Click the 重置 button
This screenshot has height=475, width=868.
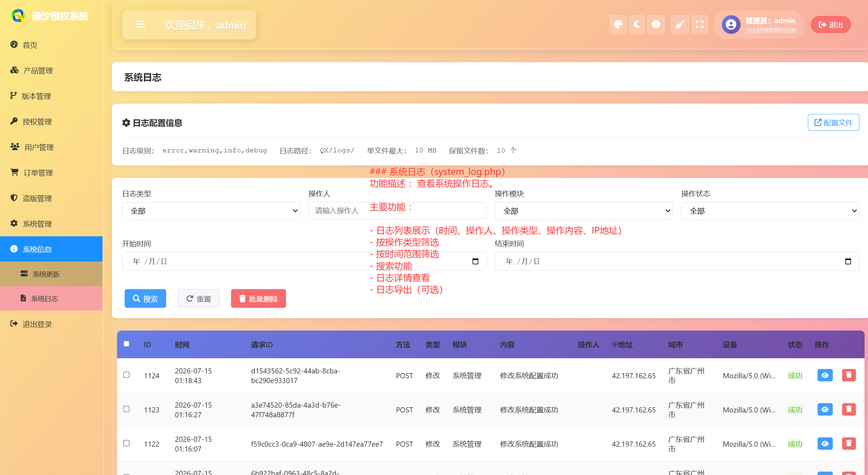199,298
